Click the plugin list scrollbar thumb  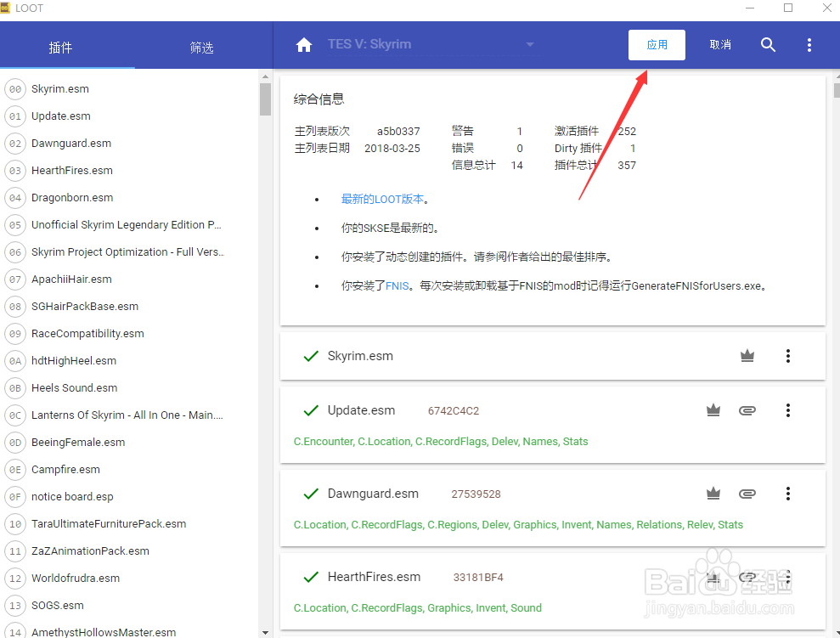coord(265,99)
